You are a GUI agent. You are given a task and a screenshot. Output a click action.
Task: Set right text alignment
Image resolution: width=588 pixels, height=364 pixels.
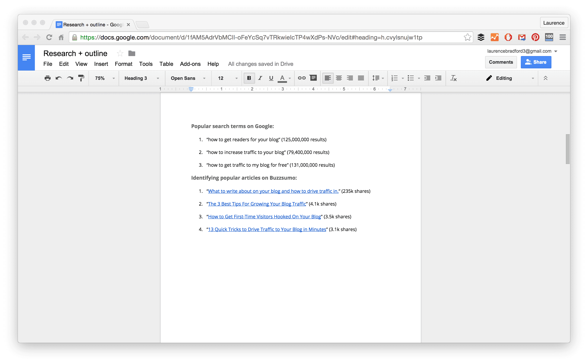pos(350,78)
